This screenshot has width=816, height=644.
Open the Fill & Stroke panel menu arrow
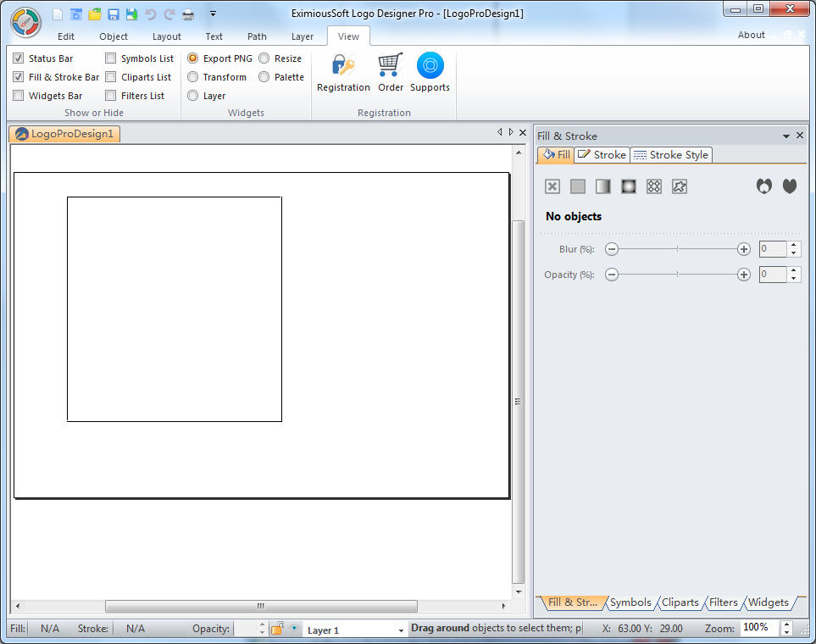point(785,136)
